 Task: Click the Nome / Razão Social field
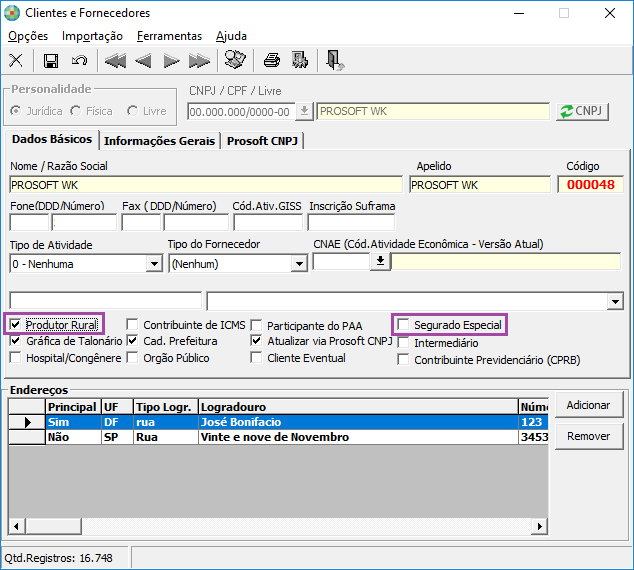(x=206, y=185)
